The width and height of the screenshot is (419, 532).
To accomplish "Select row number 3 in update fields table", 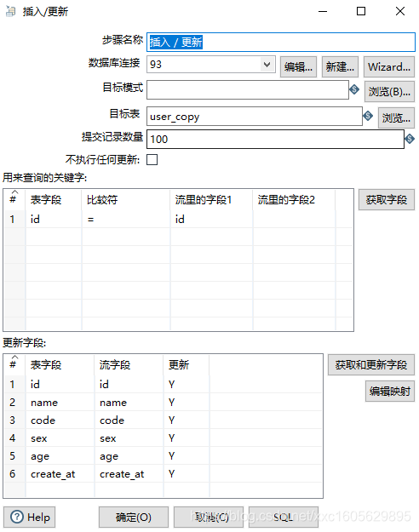I will click(13, 420).
